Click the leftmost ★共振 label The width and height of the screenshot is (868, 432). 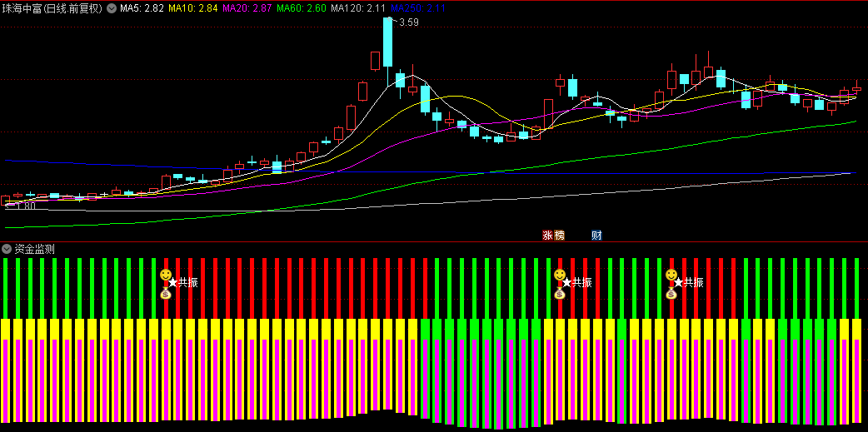click(x=182, y=283)
